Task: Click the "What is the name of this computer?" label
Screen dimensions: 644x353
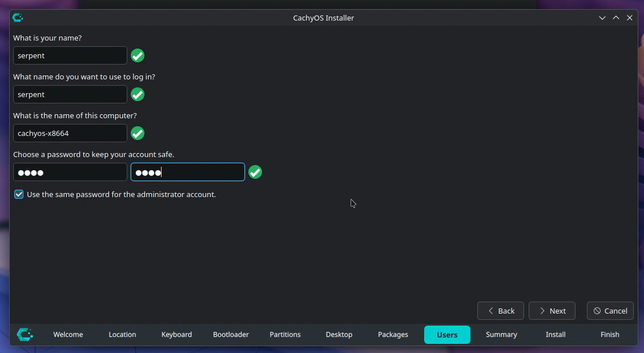Action: point(75,115)
